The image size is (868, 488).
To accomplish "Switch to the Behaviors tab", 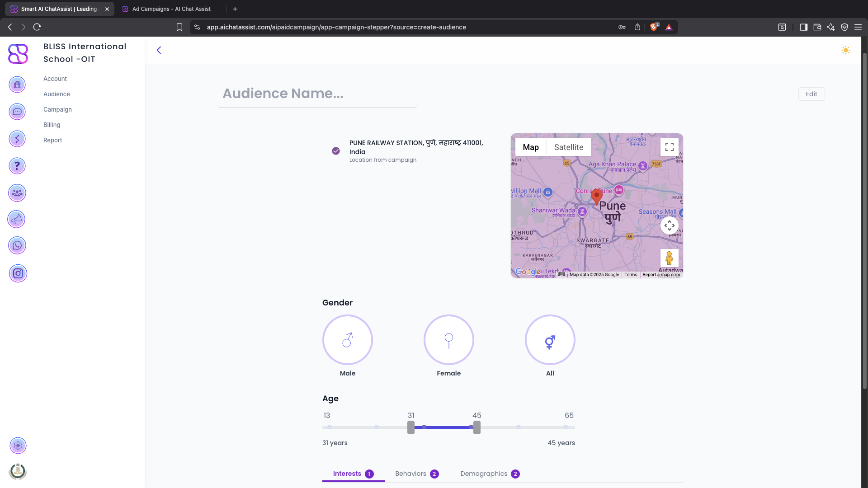I will 410,474.
